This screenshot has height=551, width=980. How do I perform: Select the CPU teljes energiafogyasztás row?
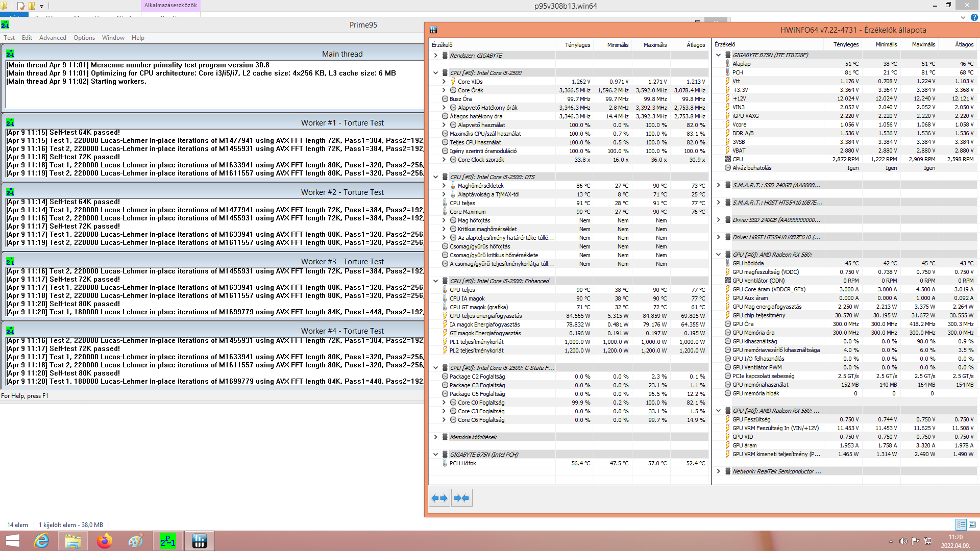568,316
